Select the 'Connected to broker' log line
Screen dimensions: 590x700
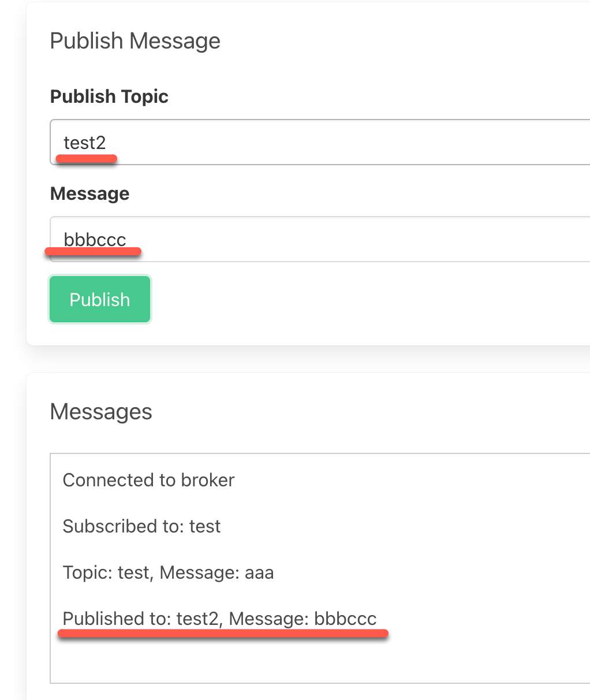148,480
